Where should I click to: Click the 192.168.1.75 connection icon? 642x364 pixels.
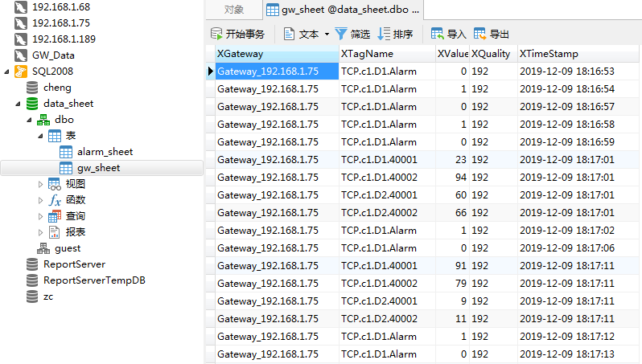click(20, 23)
